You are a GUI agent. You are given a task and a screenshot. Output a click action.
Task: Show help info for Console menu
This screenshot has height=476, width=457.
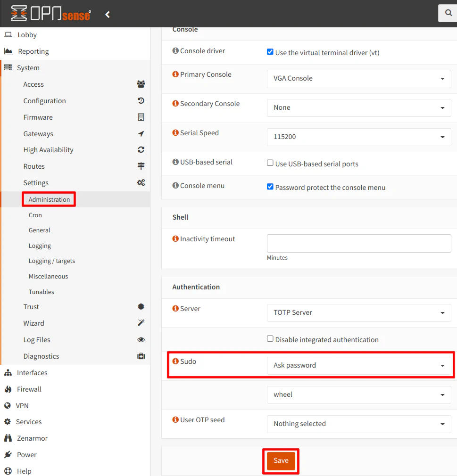click(x=175, y=186)
